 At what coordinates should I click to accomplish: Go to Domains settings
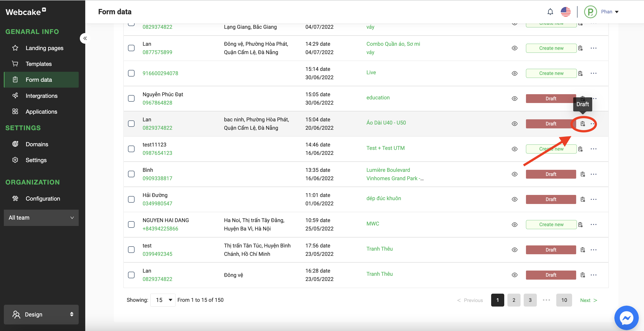pos(41,144)
